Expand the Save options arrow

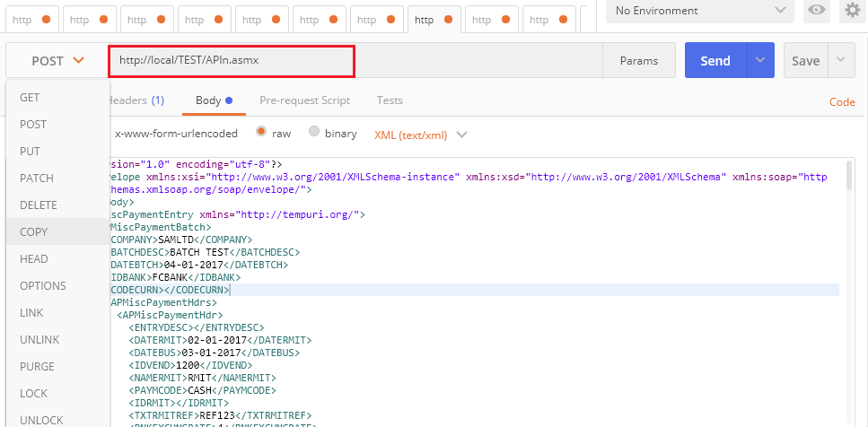pos(841,60)
